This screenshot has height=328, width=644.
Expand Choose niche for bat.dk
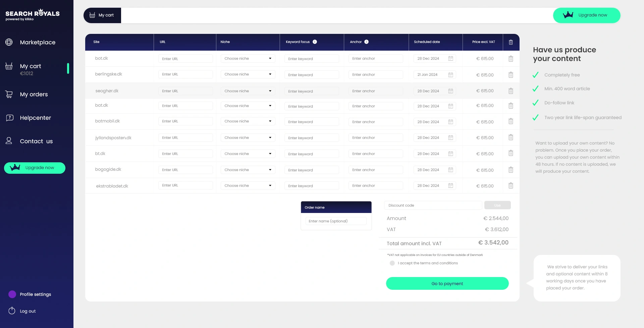pyautogui.click(x=248, y=106)
